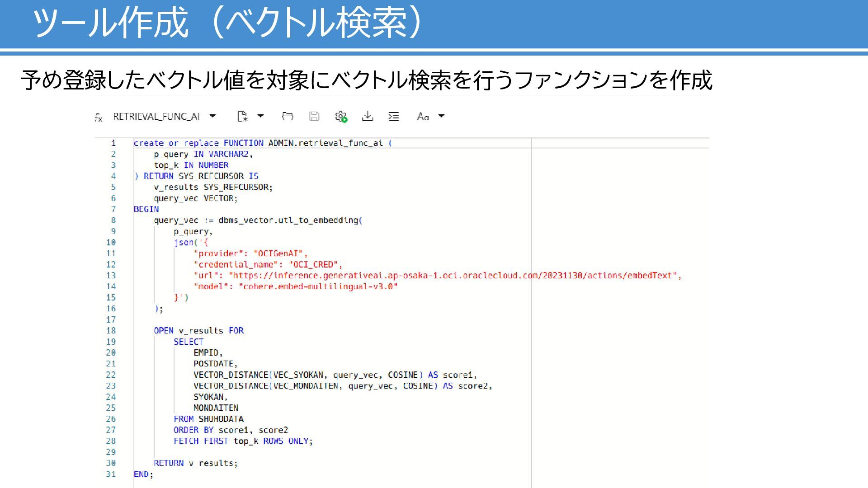Viewport: 868px width, 488px height.
Task: Click the slide title ツール作成（ベクトル検索）
Action: coord(227,23)
